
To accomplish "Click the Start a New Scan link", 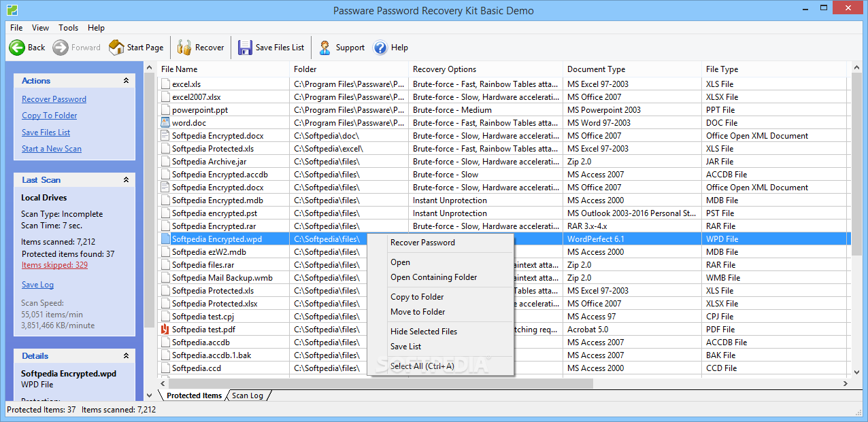I will [x=51, y=149].
